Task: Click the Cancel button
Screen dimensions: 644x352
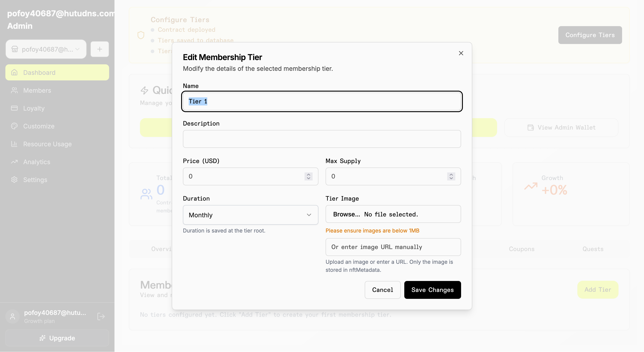Action: (382, 290)
